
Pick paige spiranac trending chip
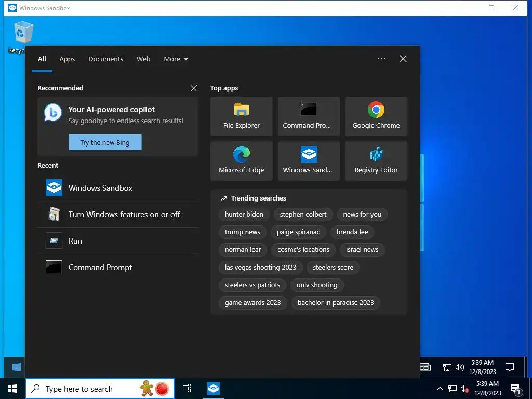point(298,232)
